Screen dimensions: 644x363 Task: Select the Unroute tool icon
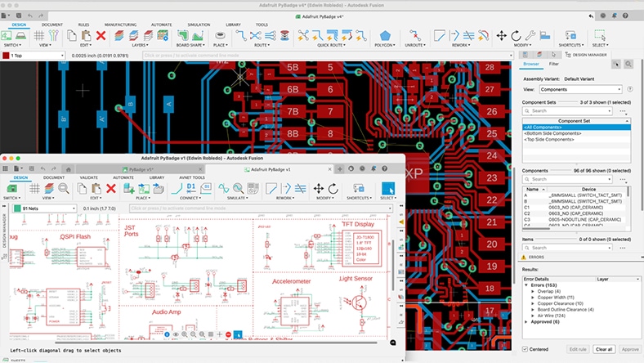tap(415, 36)
